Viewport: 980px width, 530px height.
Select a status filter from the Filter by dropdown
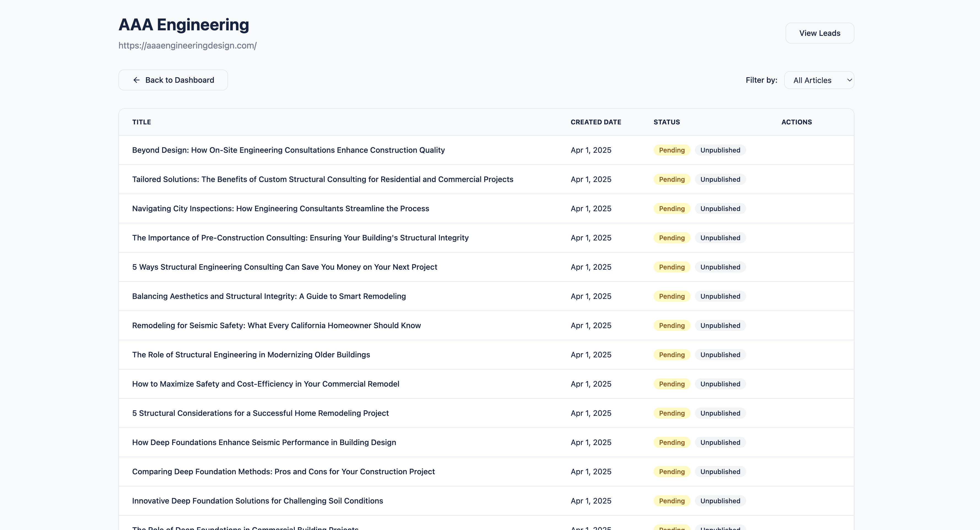[819, 80]
